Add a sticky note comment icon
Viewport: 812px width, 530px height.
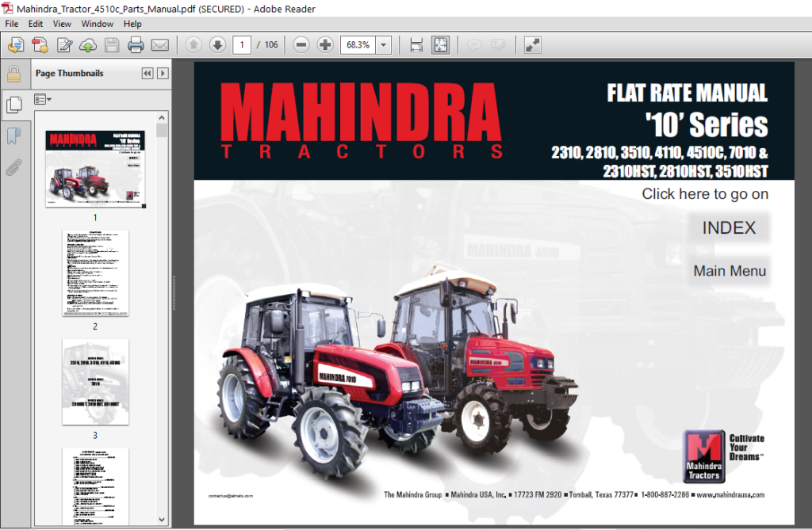click(474, 45)
